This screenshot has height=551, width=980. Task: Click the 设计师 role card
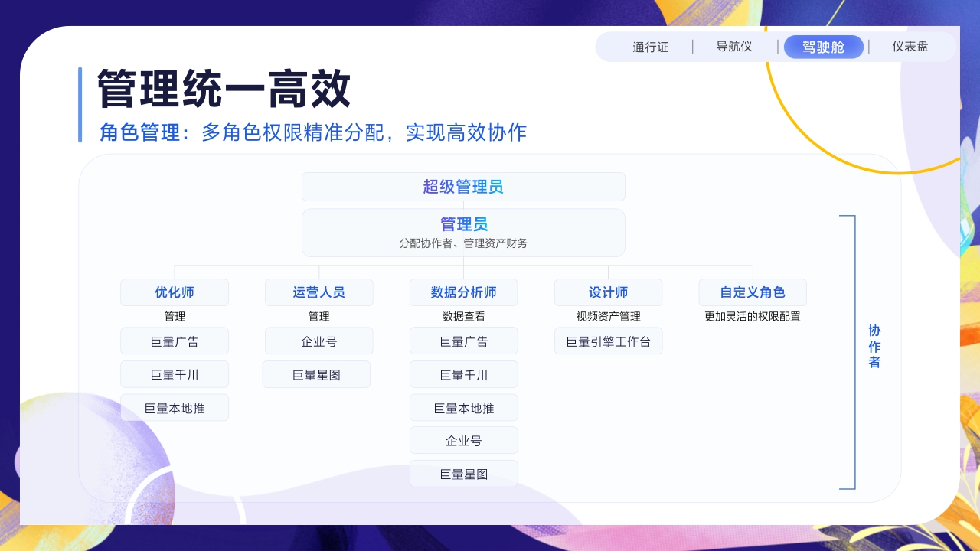pos(608,292)
